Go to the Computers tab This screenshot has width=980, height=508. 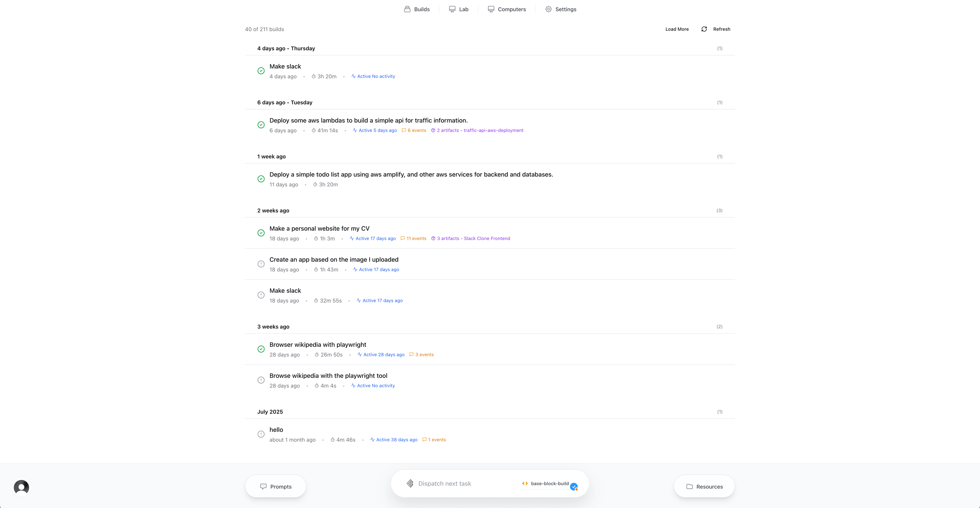tap(507, 9)
